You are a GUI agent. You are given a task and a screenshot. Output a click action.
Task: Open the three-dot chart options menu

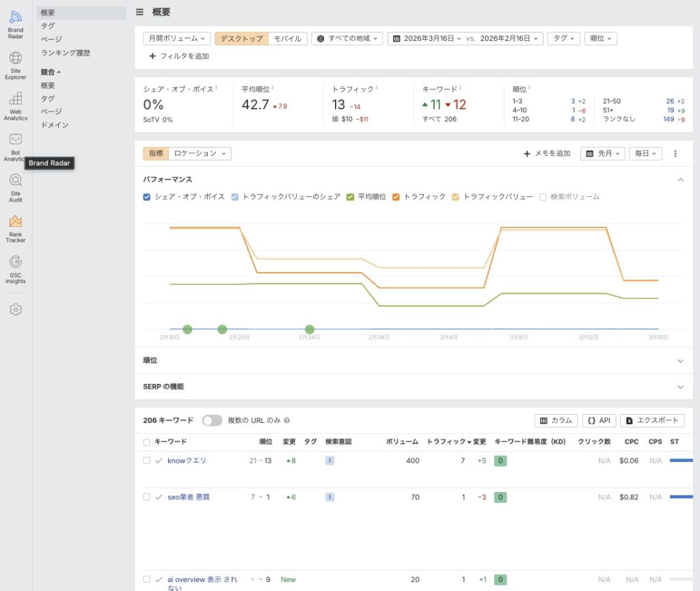click(x=675, y=154)
